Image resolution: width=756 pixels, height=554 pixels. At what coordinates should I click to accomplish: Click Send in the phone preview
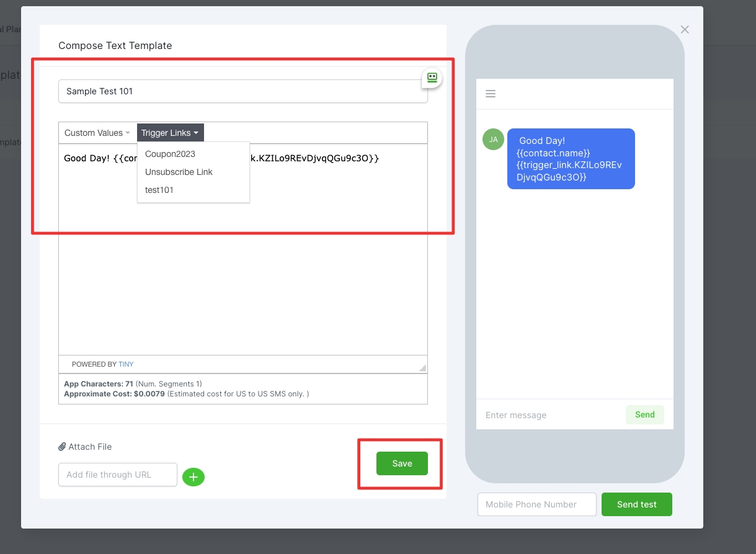(x=645, y=414)
